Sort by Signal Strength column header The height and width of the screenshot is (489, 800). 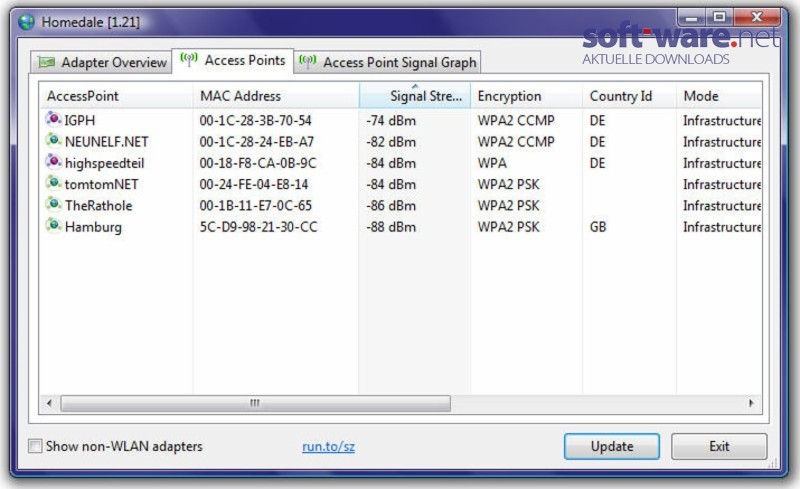coord(415,95)
